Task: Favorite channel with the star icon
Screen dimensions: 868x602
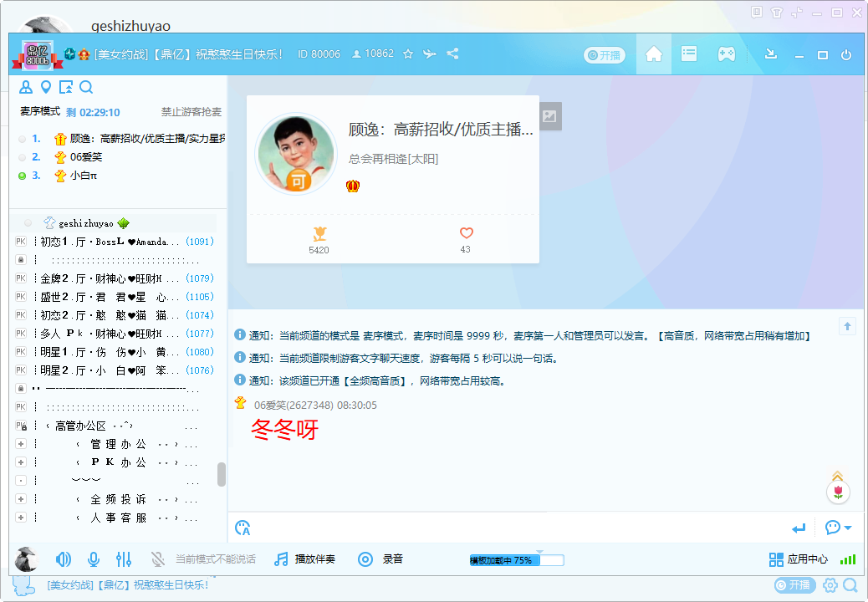Action: coord(408,54)
